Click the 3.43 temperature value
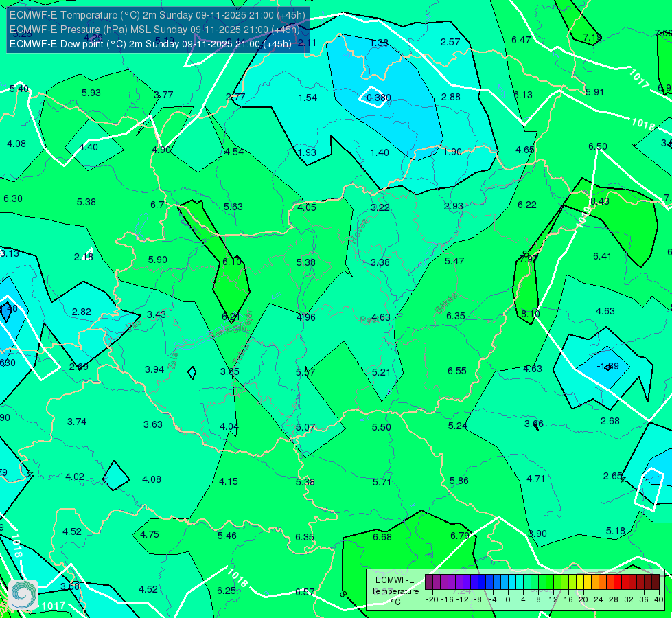672x618 pixels. click(157, 314)
